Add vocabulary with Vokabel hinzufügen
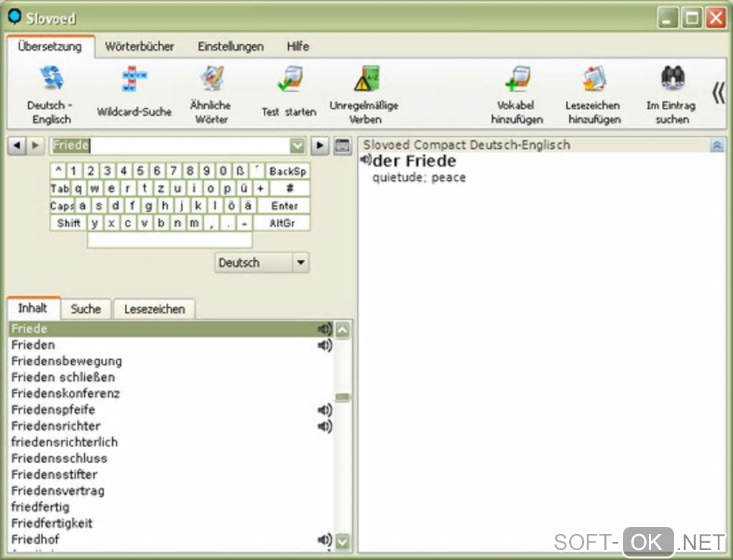 [x=517, y=96]
